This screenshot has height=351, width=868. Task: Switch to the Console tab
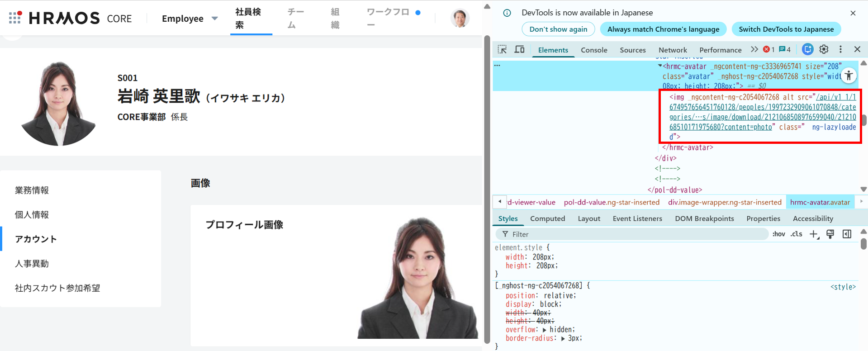point(594,50)
